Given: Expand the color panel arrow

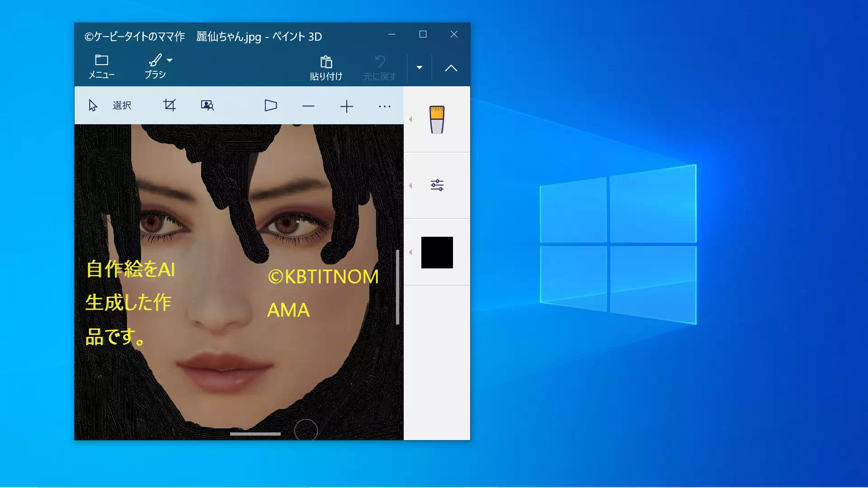Looking at the screenshot, I should [x=410, y=252].
